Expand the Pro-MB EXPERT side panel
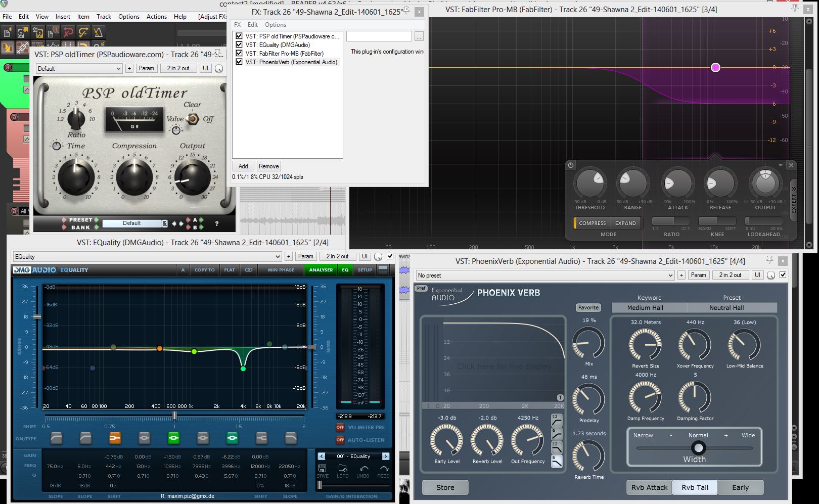The image size is (819, 504). (x=793, y=200)
